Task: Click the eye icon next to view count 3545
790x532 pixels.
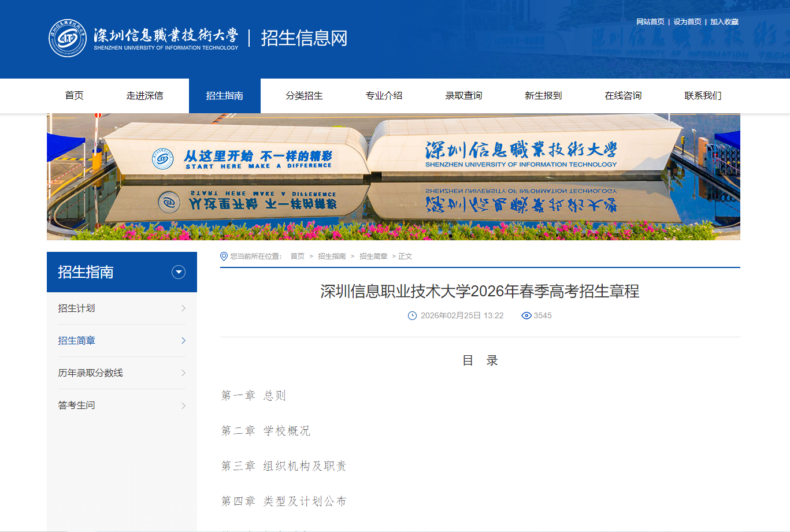Action: 526,315
